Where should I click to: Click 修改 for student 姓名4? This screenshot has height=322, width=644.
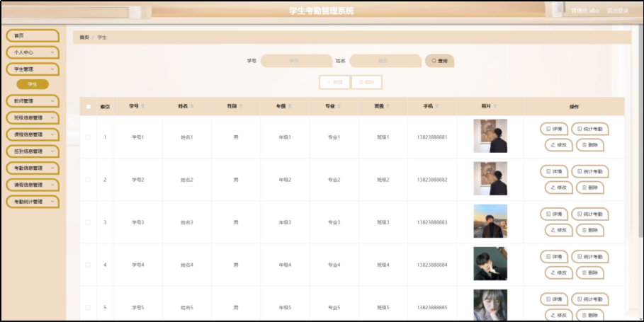[x=558, y=272]
